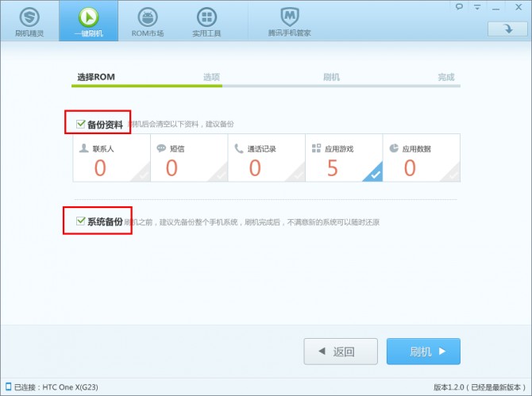Toggle the 联系人 backup tile
This screenshot has width=532, height=396.
point(112,158)
